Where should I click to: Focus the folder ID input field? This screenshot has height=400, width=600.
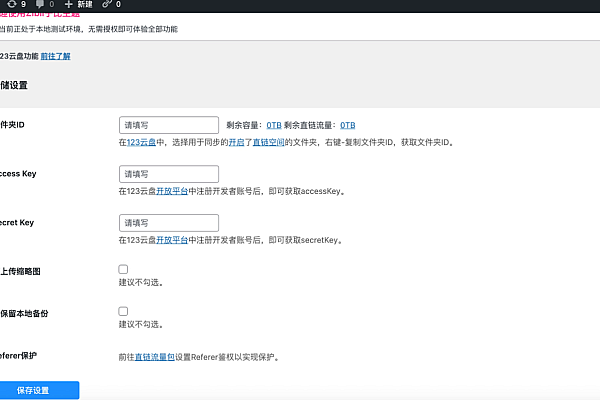169,125
